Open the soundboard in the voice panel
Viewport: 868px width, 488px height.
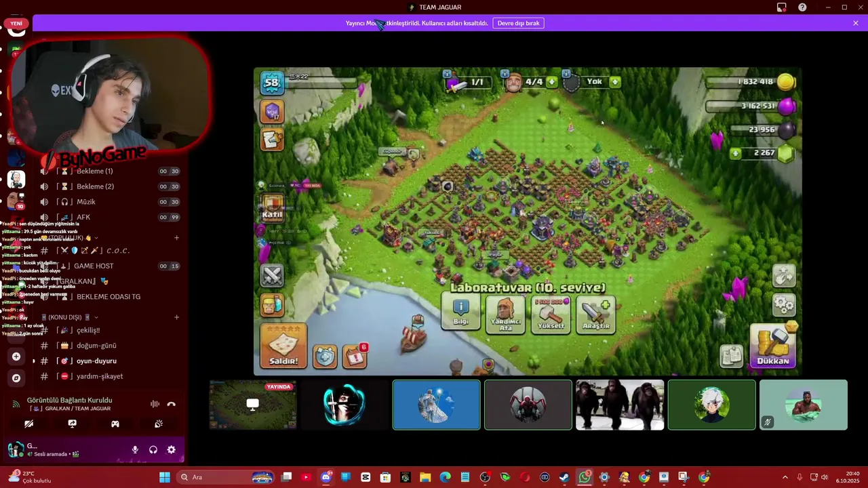159,424
